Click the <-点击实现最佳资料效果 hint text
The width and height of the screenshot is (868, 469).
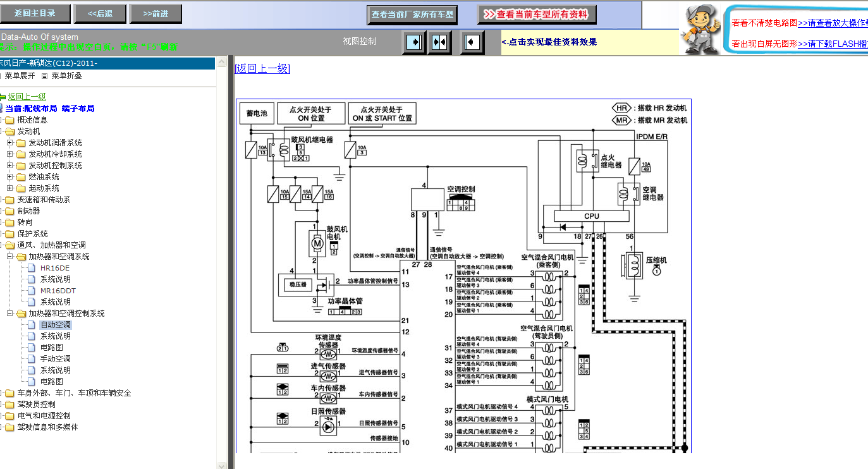click(549, 42)
